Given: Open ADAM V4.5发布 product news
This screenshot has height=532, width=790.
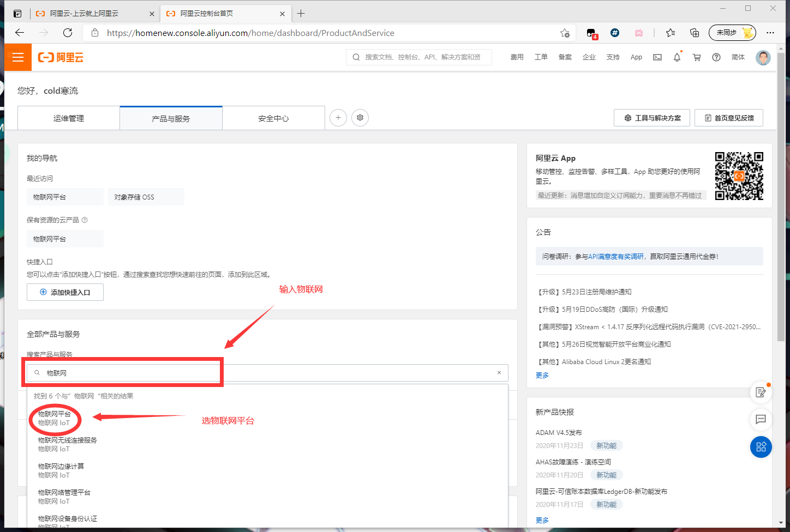Looking at the screenshot, I should 559,432.
